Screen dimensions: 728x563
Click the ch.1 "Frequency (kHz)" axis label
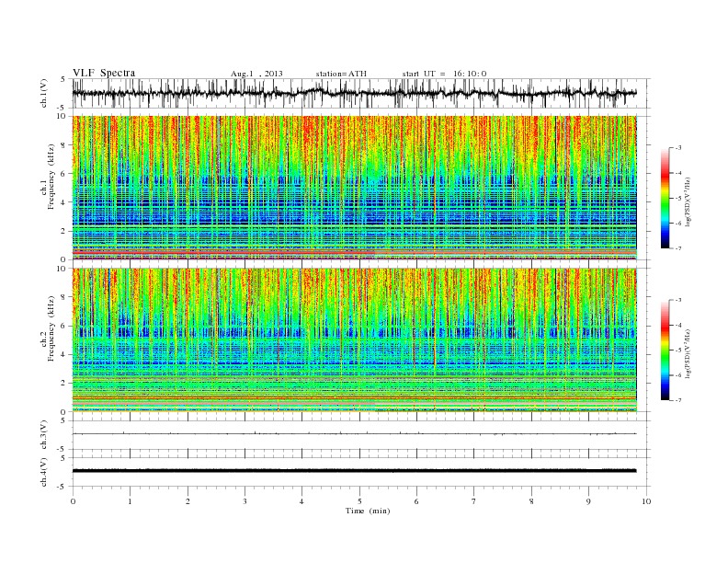pyautogui.click(x=51, y=177)
